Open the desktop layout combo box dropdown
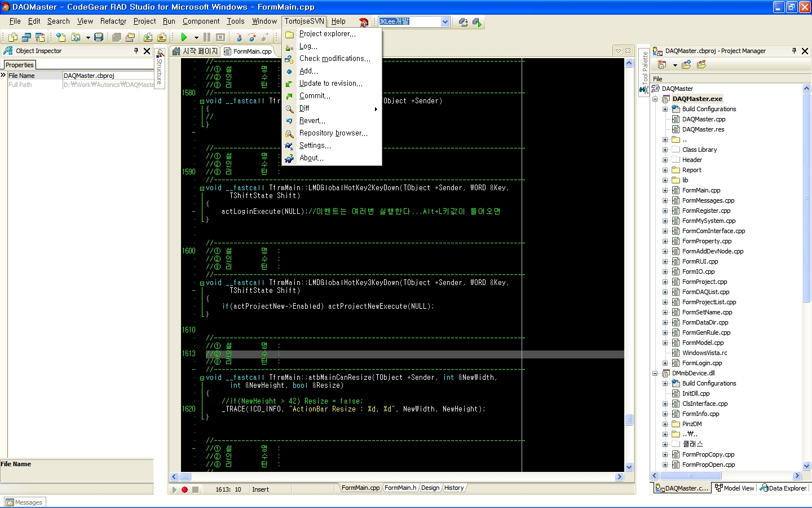Image resolution: width=812 pixels, height=508 pixels. tap(445, 21)
